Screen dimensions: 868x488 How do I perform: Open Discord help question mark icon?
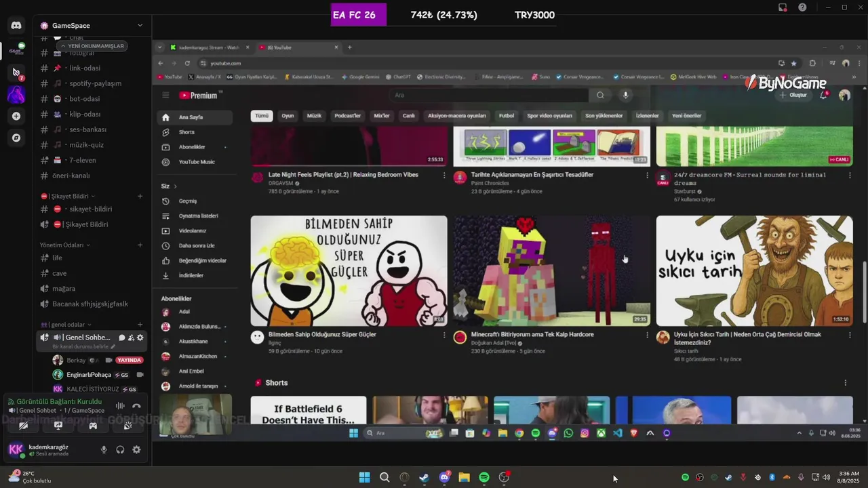(803, 7)
